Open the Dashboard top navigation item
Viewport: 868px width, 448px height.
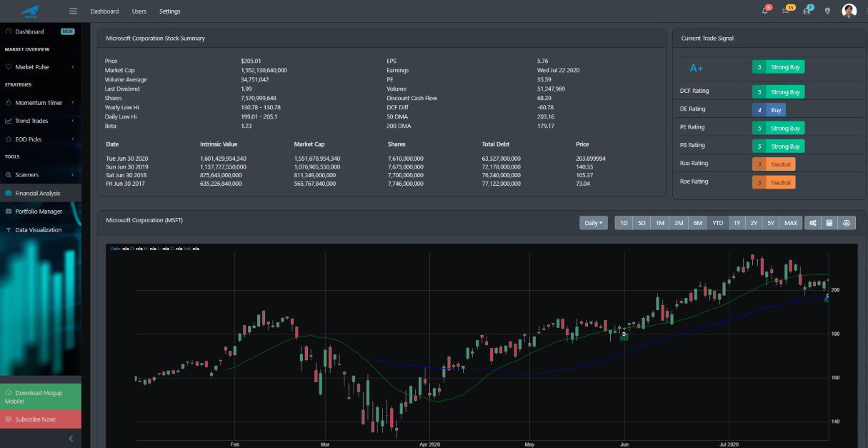104,11
